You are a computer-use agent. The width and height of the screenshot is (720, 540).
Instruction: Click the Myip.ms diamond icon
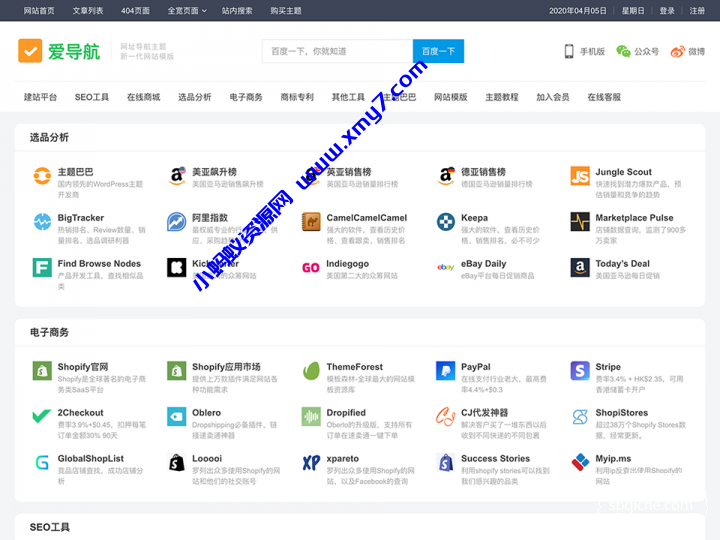pos(580,462)
